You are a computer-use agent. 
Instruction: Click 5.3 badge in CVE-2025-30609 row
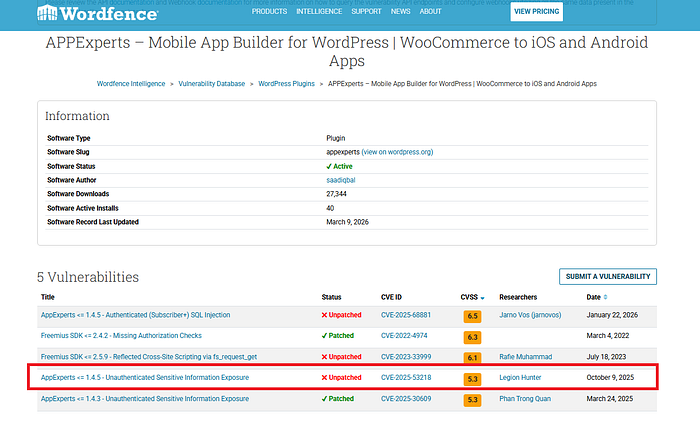pyautogui.click(x=472, y=400)
